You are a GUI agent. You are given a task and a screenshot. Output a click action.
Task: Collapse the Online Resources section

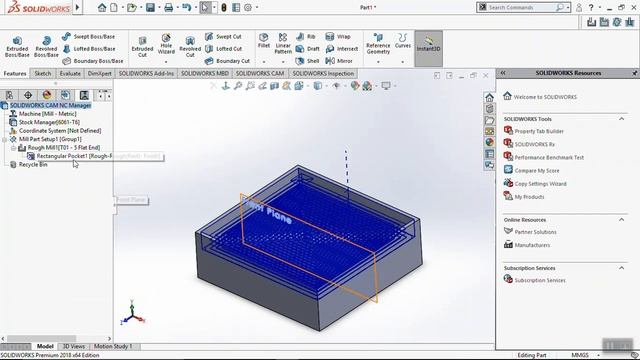(621, 220)
